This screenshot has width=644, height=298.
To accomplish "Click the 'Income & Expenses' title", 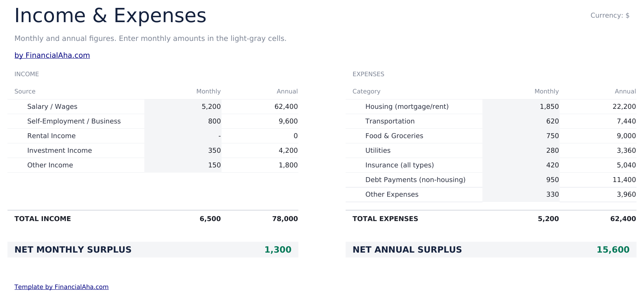I will point(110,16).
